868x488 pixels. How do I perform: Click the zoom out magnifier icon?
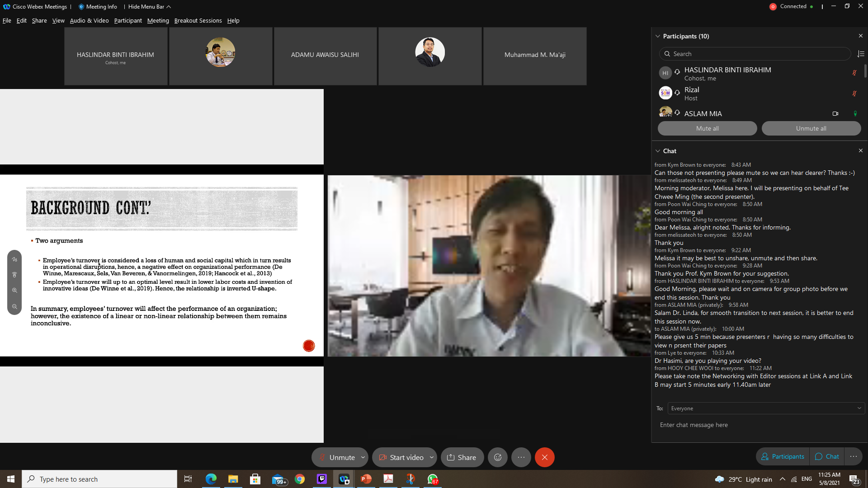click(14, 306)
